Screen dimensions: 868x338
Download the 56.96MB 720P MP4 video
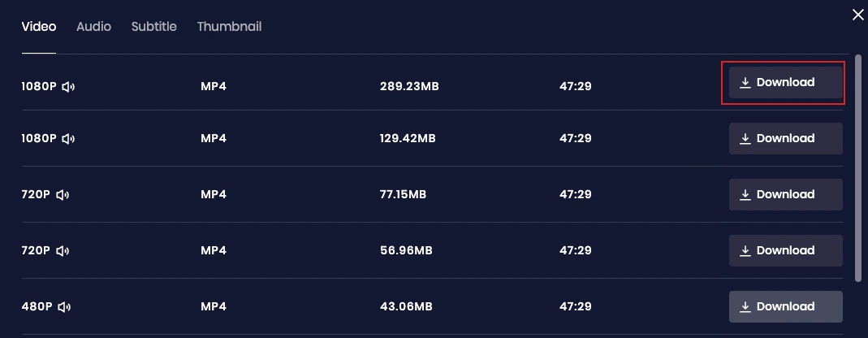785,251
